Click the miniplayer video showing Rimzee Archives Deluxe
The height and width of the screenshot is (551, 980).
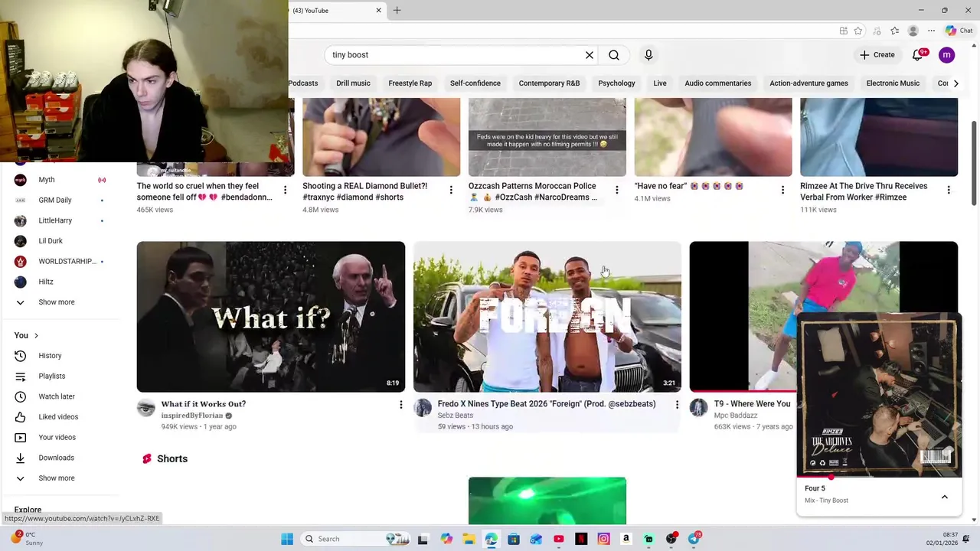pos(879,395)
